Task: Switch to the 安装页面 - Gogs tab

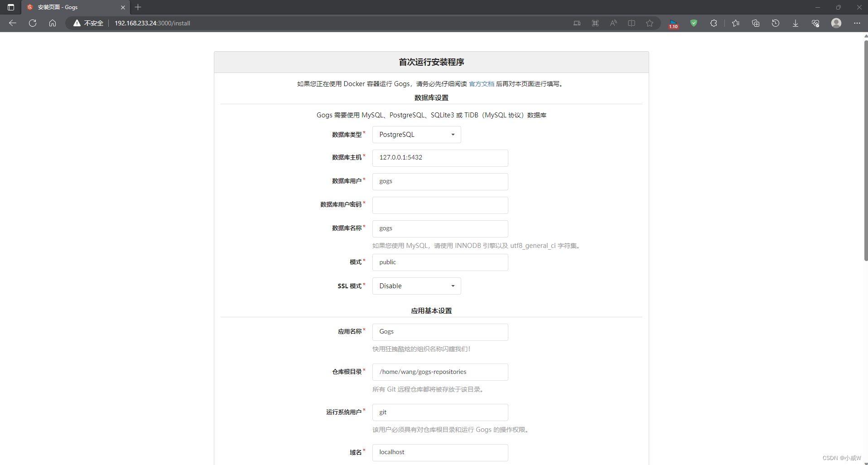Action: [x=76, y=7]
